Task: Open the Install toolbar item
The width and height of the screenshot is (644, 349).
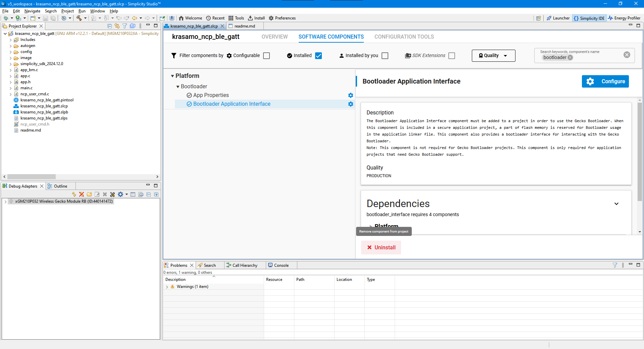Action: click(x=256, y=18)
